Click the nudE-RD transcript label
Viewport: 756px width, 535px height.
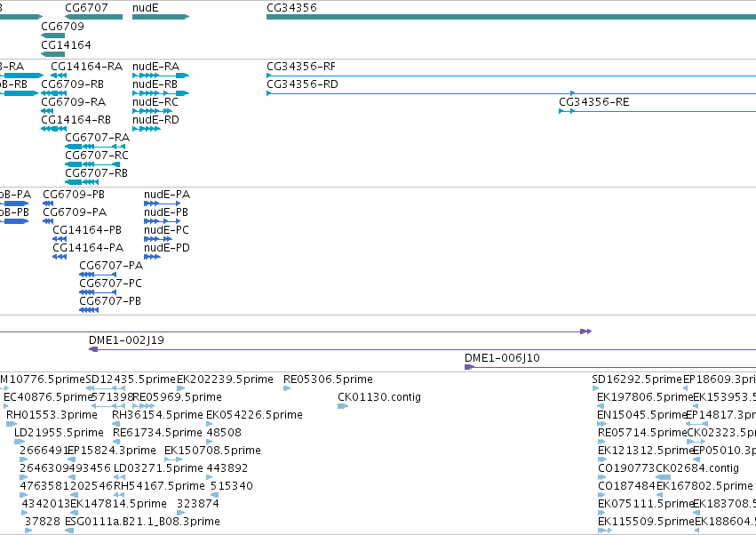pyautogui.click(x=155, y=120)
